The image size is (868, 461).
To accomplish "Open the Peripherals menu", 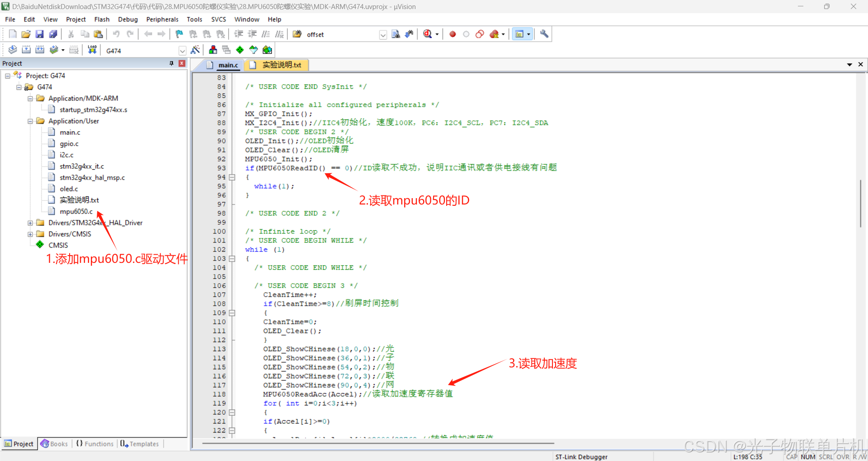I will 162,19.
